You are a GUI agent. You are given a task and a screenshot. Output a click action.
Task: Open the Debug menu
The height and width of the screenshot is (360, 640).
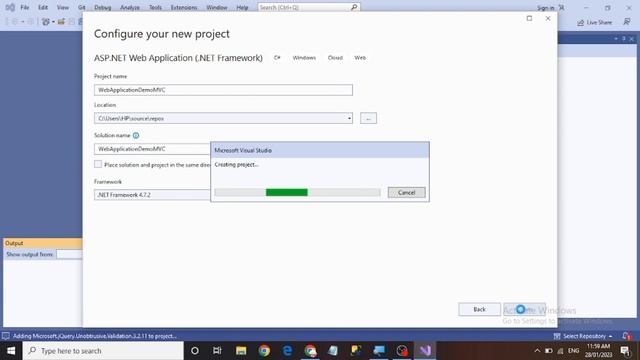102,7
